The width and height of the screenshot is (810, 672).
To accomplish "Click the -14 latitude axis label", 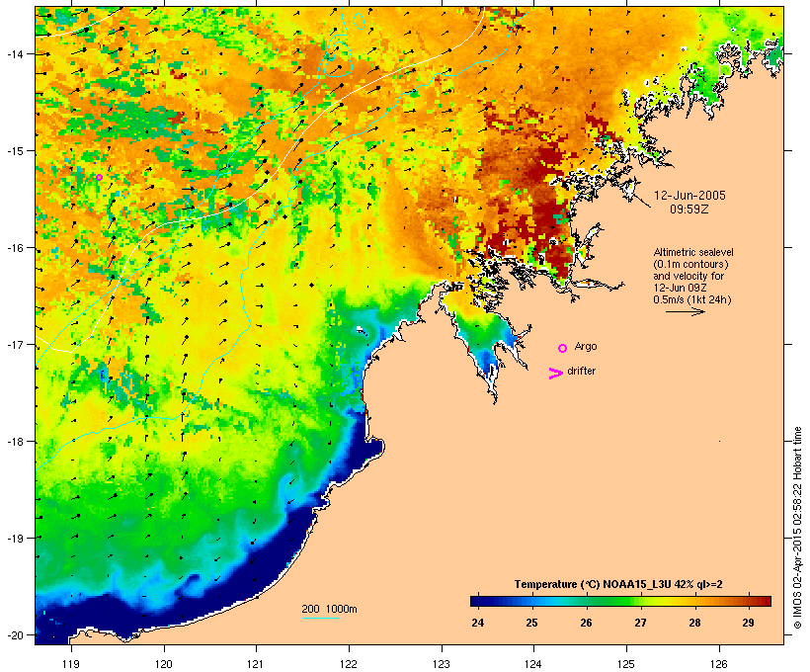I will (x=14, y=54).
